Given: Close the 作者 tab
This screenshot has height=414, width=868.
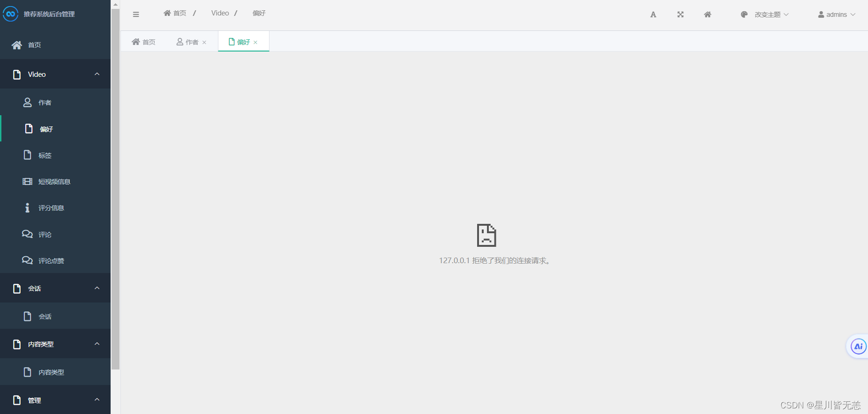Looking at the screenshot, I should point(204,43).
